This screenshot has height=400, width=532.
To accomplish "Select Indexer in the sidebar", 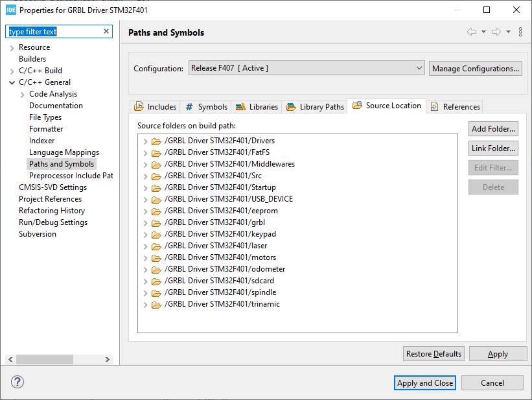I will coord(41,141).
